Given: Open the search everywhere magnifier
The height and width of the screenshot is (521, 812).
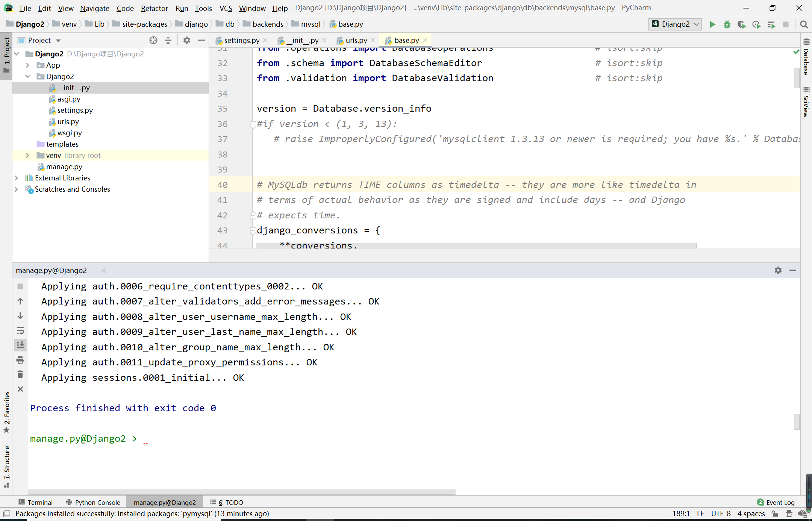Looking at the screenshot, I should 804,24.
